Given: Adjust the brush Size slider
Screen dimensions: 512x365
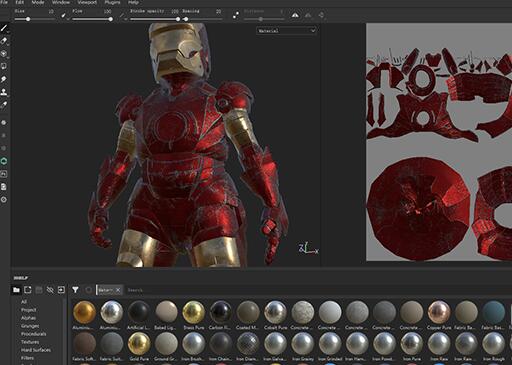Looking at the screenshot, I should click(x=35, y=19).
